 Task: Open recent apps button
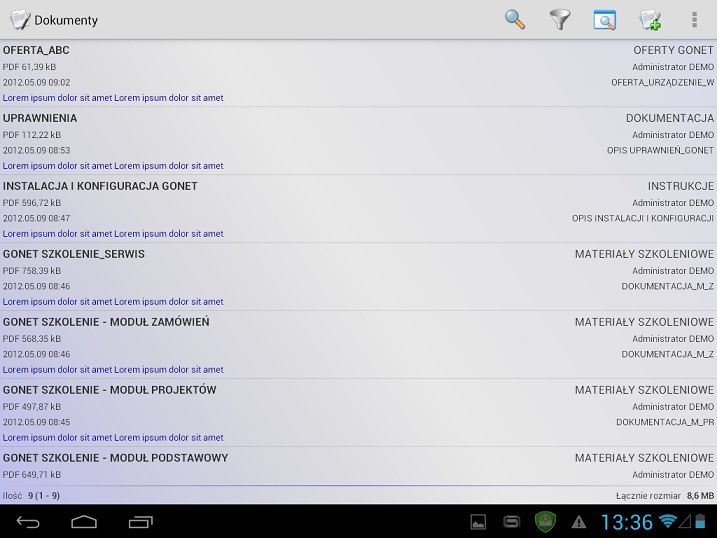(x=140, y=522)
